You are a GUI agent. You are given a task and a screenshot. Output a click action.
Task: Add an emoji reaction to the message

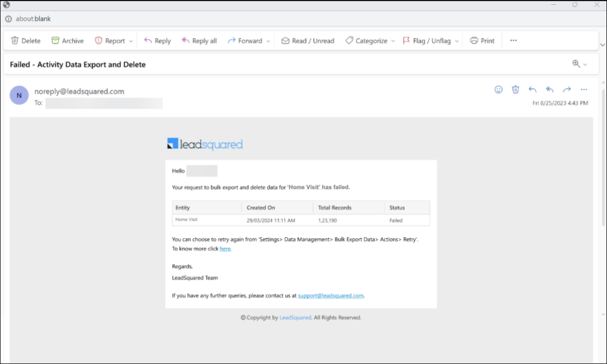pyautogui.click(x=499, y=89)
